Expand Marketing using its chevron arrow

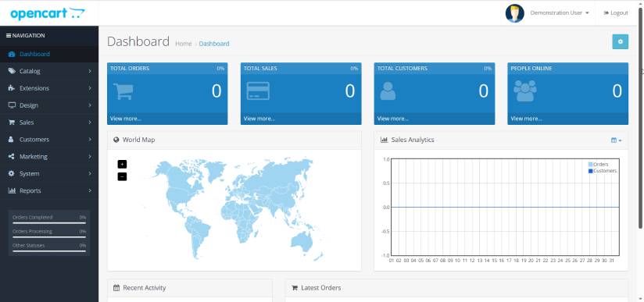click(90, 157)
